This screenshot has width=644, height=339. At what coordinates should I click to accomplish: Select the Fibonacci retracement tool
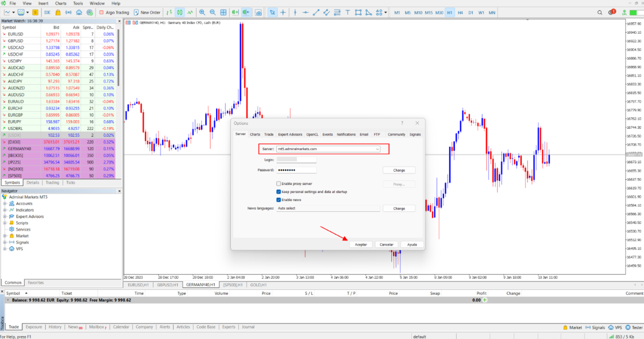(337, 13)
